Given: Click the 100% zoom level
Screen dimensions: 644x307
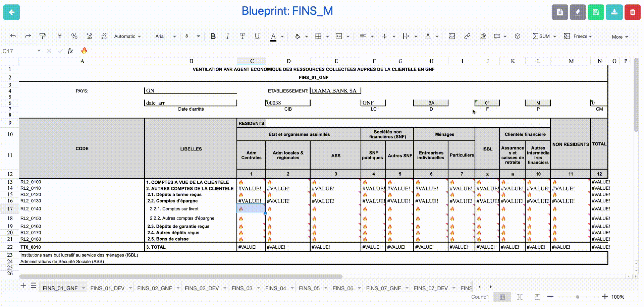Looking at the screenshot, I should pos(618,297).
